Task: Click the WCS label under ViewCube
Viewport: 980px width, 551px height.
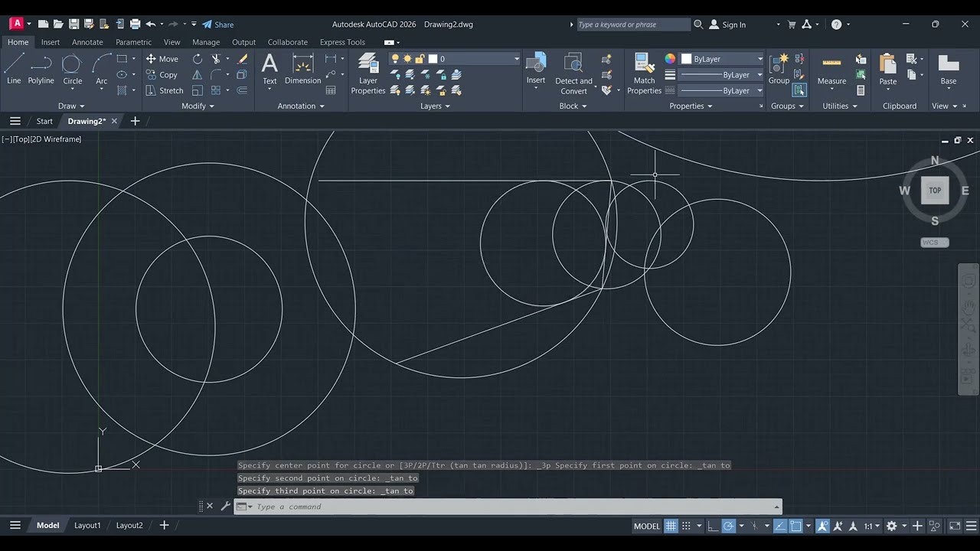Action: (934, 243)
